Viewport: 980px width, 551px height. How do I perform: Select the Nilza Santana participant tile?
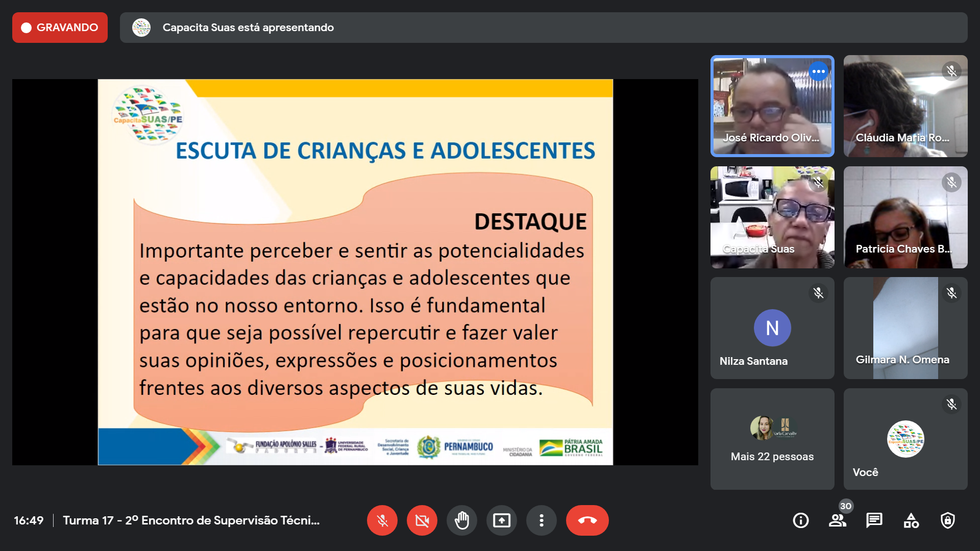coord(772,328)
